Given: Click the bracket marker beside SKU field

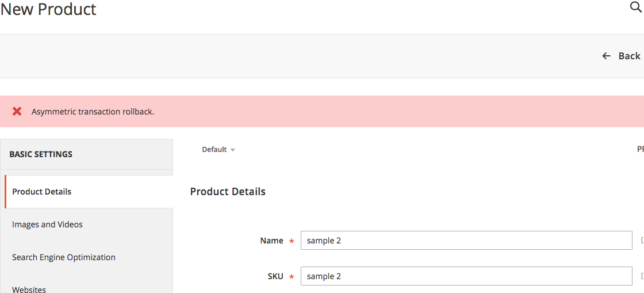Looking at the screenshot, I should pos(642,276).
